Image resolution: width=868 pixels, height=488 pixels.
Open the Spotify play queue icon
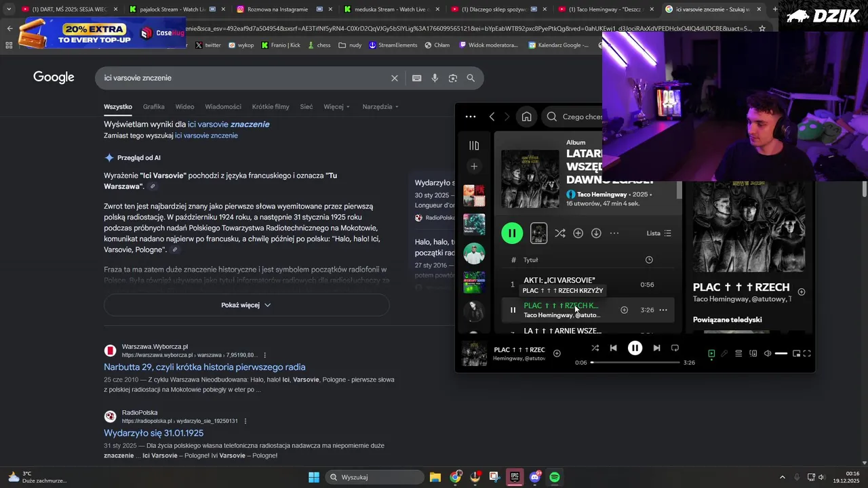tap(738, 353)
